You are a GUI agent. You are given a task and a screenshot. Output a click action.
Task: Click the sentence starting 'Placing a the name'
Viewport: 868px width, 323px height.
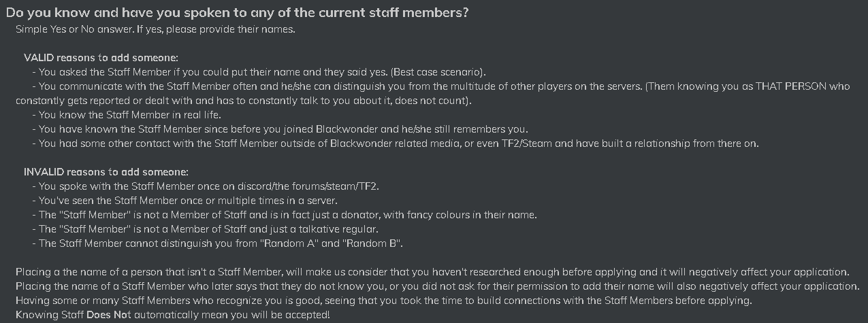pos(432,272)
